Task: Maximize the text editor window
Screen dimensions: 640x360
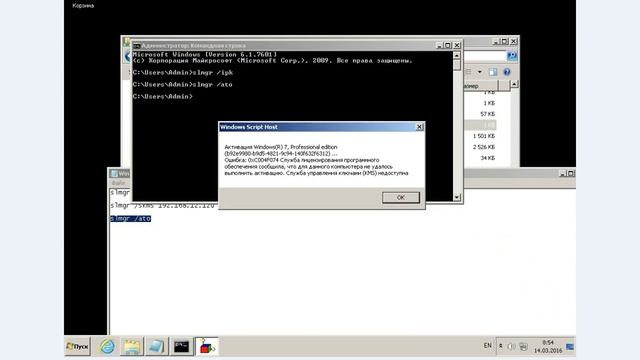Action: click(571, 173)
